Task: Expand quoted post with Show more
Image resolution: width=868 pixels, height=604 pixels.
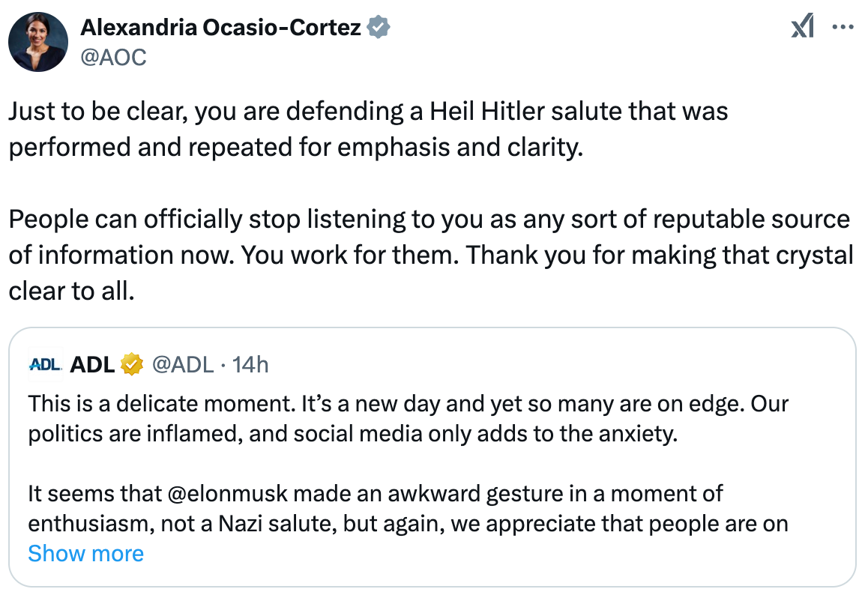Action: tap(85, 553)
